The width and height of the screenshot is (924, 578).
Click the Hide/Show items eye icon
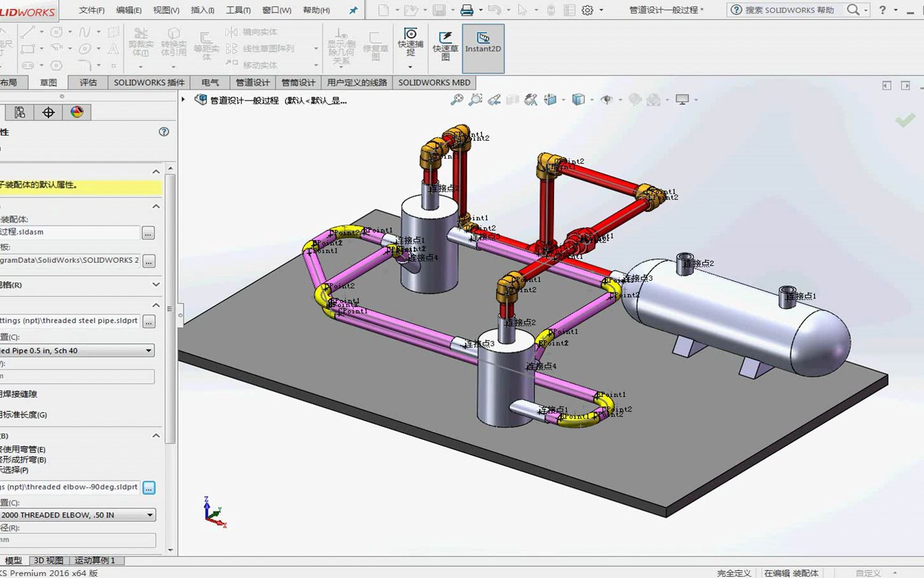click(606, 100)
